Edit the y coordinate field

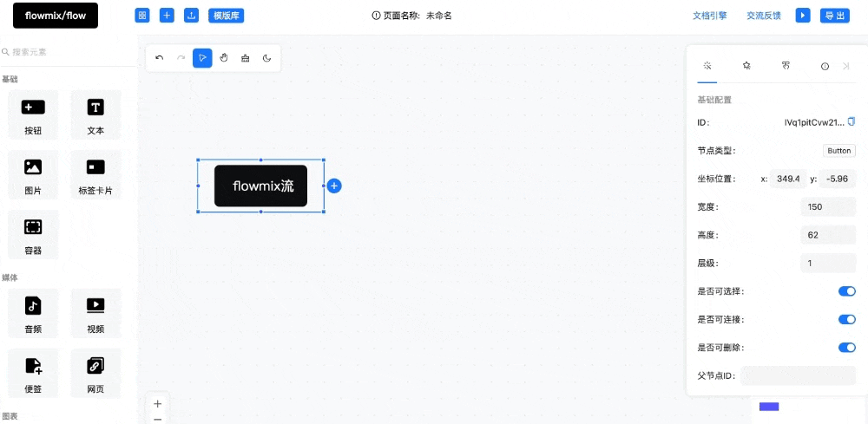pos(838,179)
